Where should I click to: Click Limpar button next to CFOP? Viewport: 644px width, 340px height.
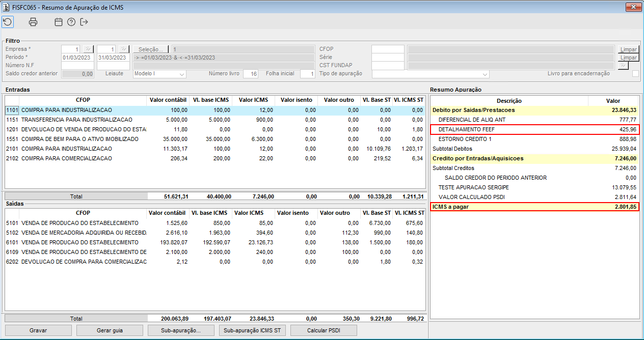628,49
